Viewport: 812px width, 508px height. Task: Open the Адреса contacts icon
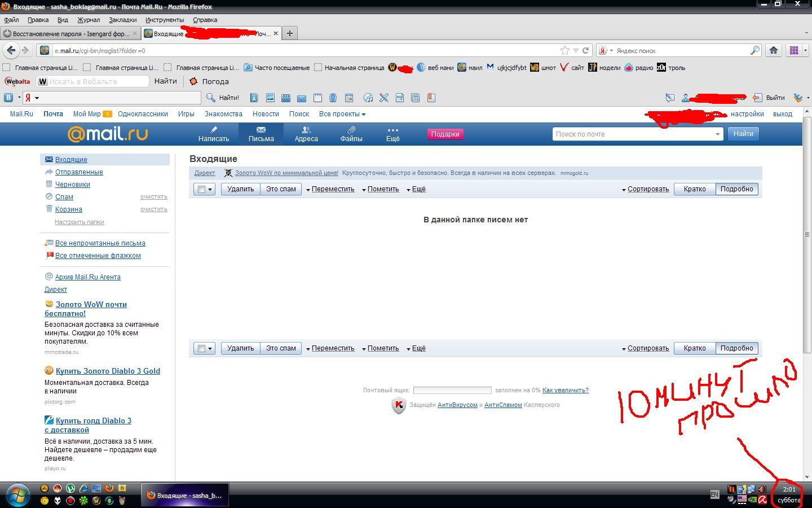point(306,130)
